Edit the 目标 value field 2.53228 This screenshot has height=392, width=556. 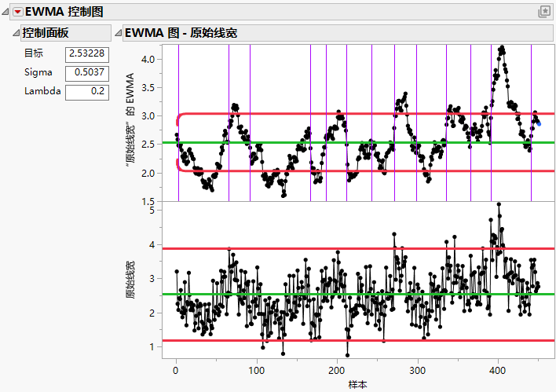click(87, 55)
